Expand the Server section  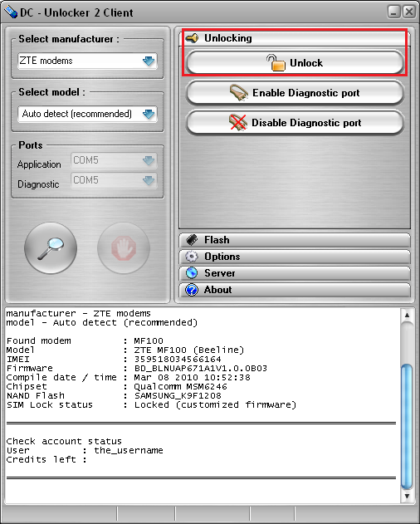[295, 273]
